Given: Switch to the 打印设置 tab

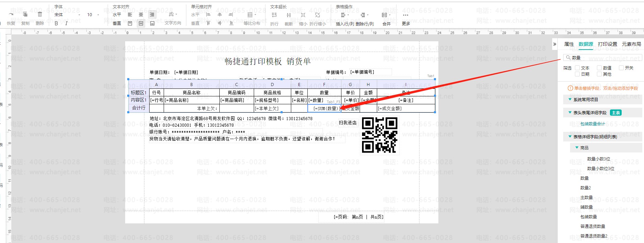Looking at the screenshot, I should (x=607, y=44).
